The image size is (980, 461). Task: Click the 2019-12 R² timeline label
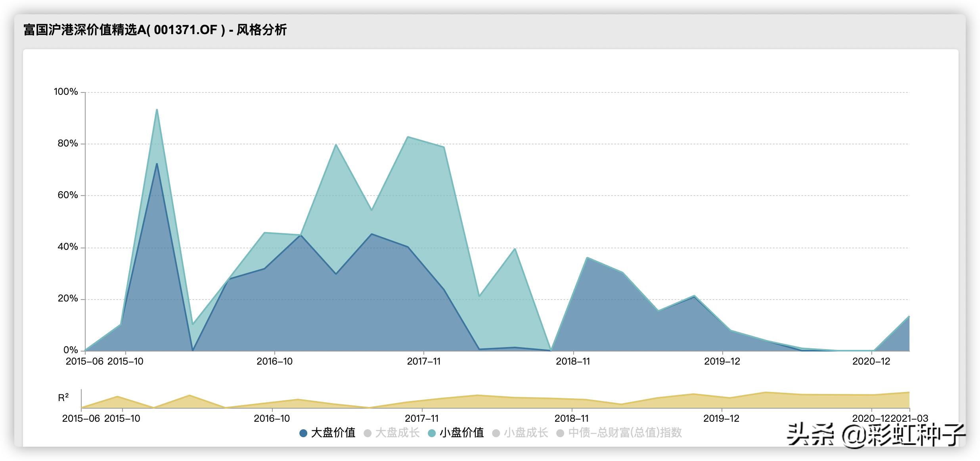tap(721, 419)
